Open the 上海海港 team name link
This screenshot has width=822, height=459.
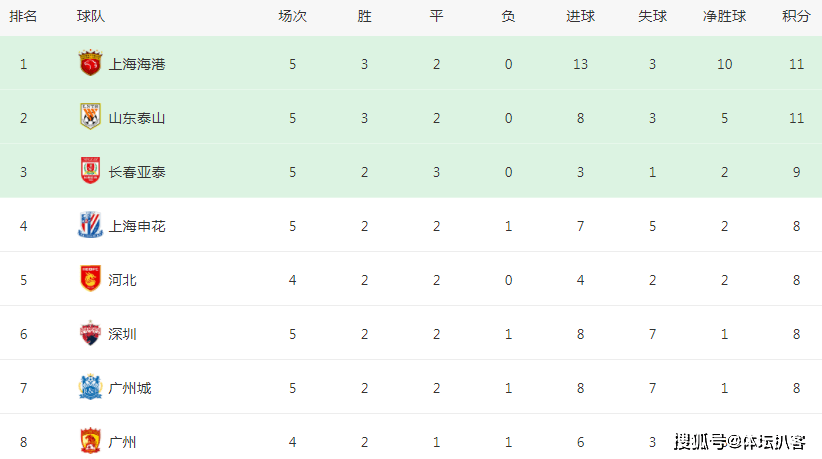coord(137,64)
